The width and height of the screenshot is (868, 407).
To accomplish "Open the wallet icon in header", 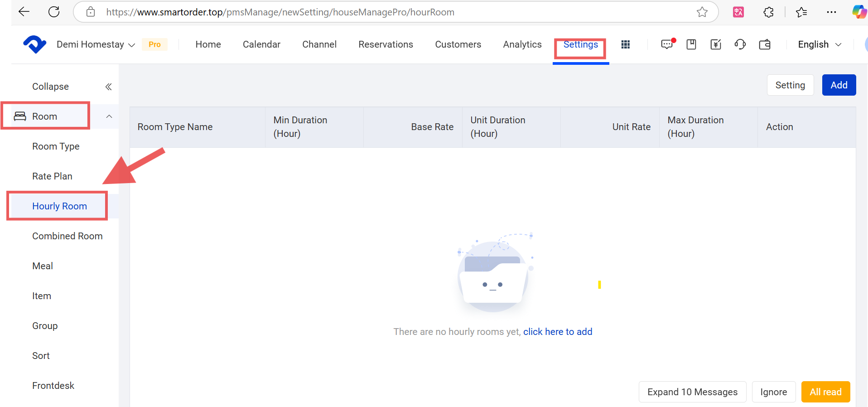I will tap(765, 44).
